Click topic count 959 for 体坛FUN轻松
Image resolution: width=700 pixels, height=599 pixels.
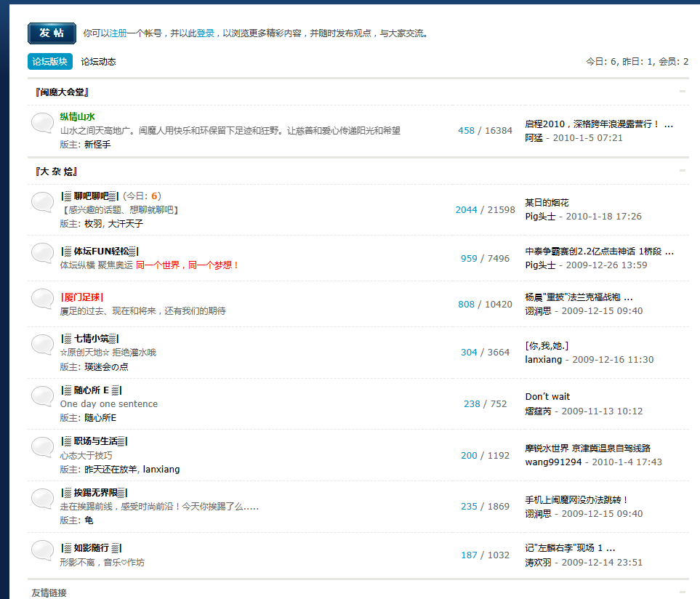pyautogui.click(x=469, y=259)
